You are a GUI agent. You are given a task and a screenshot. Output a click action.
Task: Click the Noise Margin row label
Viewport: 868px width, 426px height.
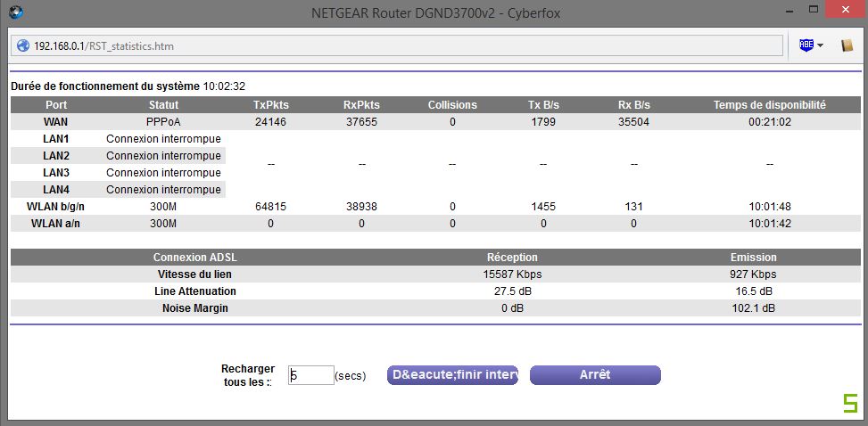click(x=194, y=307)
